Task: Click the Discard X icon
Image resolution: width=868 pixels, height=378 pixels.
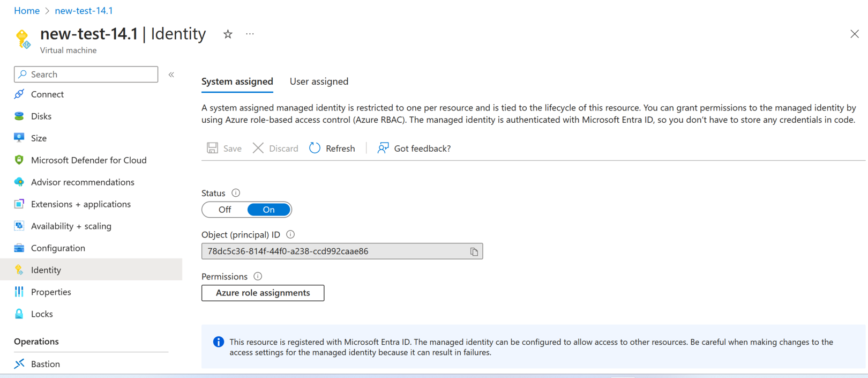Action: coord(258,148)
